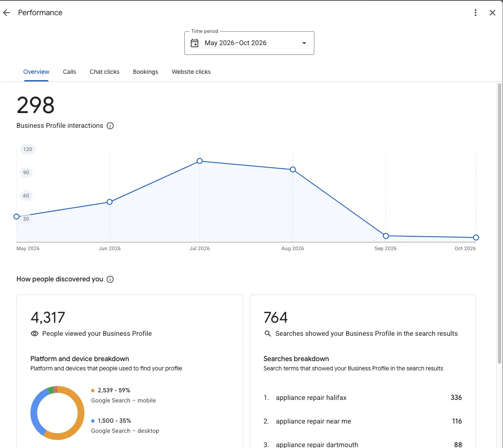Click 'Google Search – mobile' label

[124, 400]
